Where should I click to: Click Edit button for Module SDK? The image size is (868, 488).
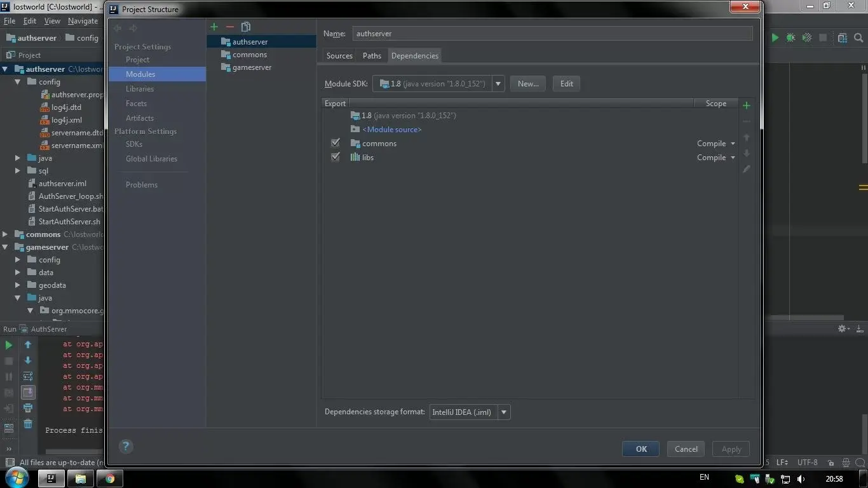(567, 84)
